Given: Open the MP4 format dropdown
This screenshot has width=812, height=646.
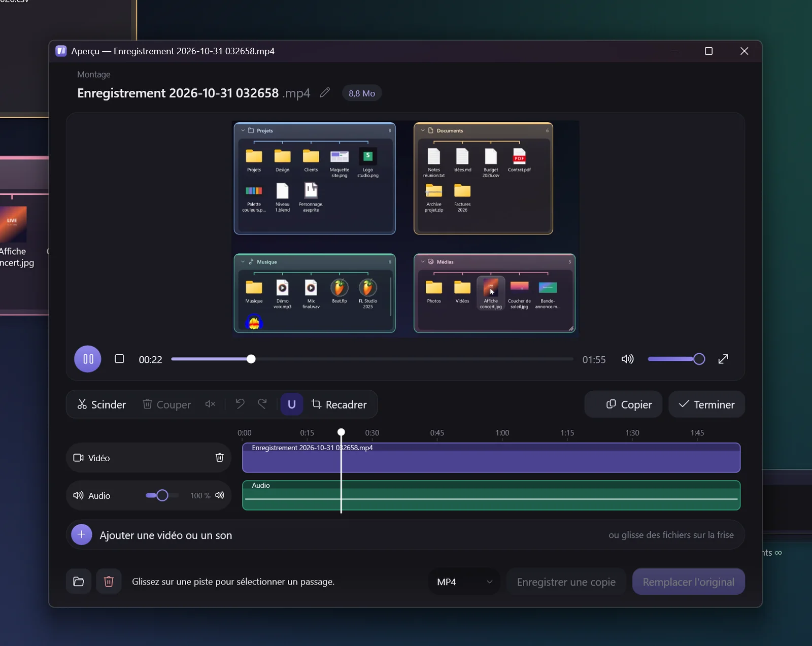Looking at the screenshot, I should point(464,582).
